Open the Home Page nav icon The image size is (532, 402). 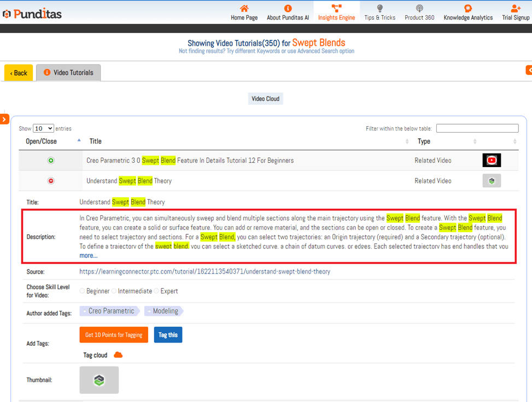(244, 8)
